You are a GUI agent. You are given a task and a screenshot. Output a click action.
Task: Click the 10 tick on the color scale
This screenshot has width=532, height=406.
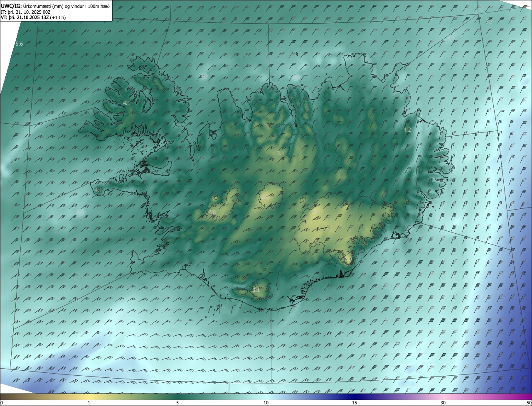(266, 403)
